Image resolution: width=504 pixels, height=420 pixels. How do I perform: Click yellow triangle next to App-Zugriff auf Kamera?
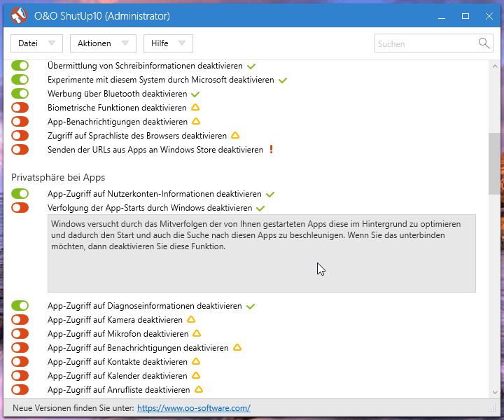click(x=191, y=319)
